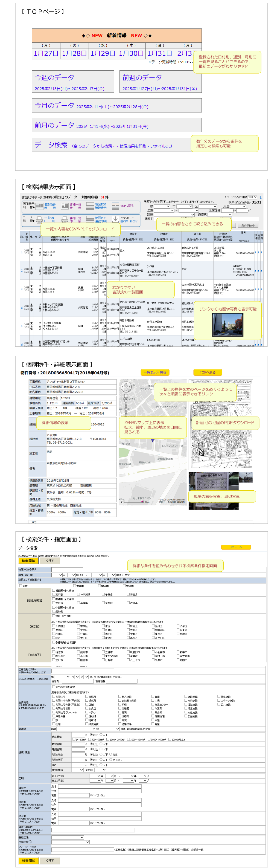Select the 1月27日 date tab
The width and height of the screenshot is (280, 868).
pyautogui.click(x=46, y=53)
